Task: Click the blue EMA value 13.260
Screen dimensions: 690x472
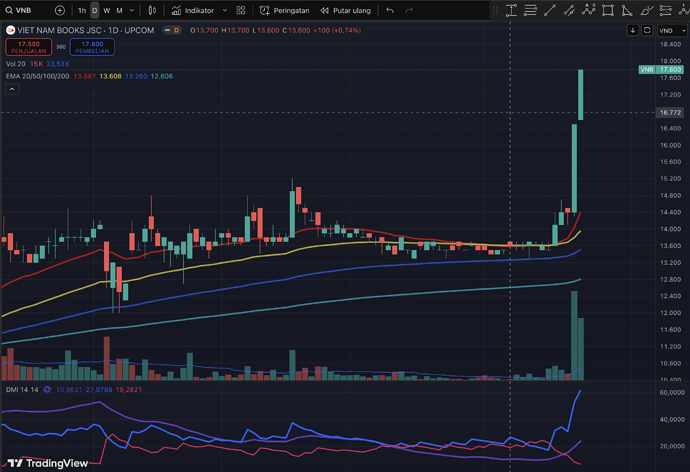Action: (136, 76)
